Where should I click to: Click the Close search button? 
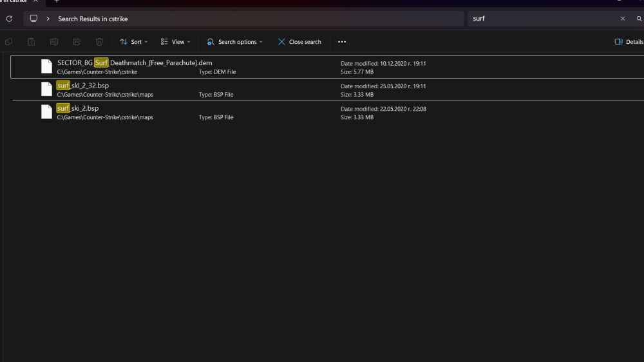click(x=299, y=42)
